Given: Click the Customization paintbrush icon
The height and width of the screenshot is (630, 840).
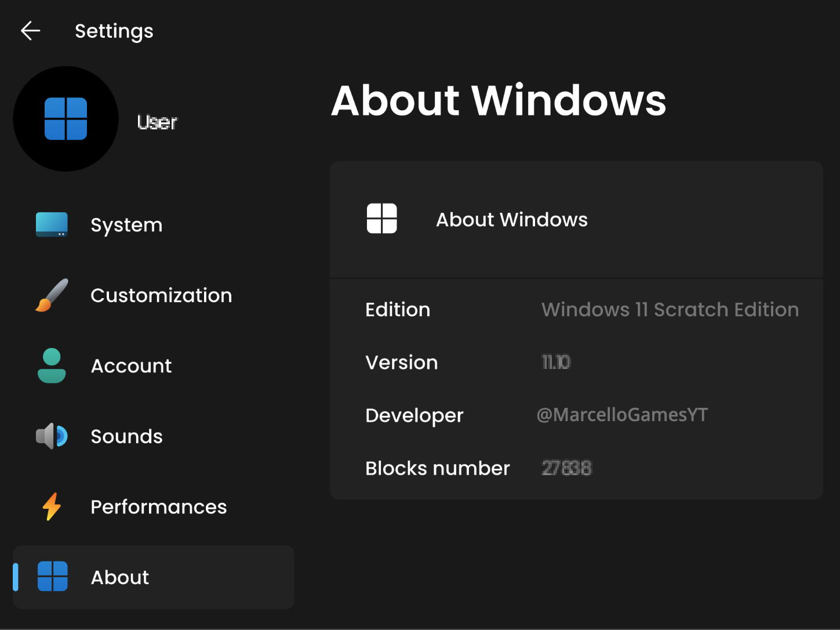Looking at the screenshot, I should point(52,295).
